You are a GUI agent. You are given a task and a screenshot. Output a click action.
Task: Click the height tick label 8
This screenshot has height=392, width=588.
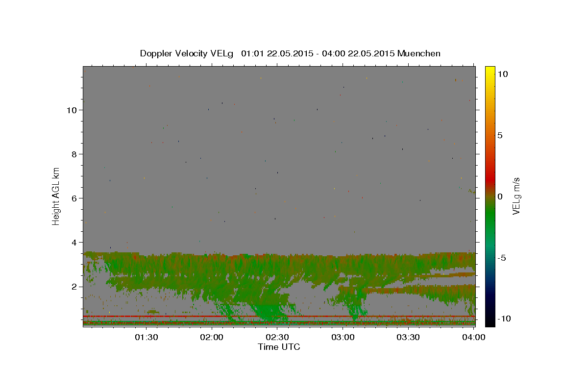click(74, 154)
